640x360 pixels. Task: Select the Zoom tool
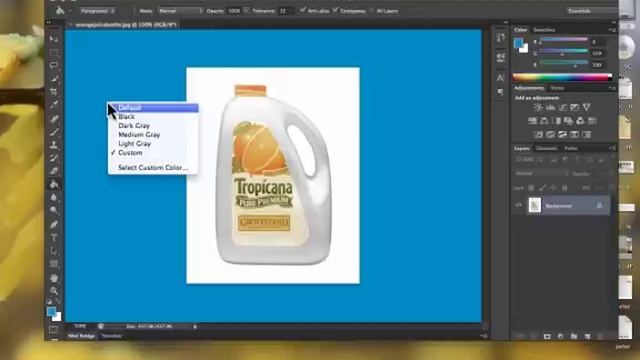[53, 291]
